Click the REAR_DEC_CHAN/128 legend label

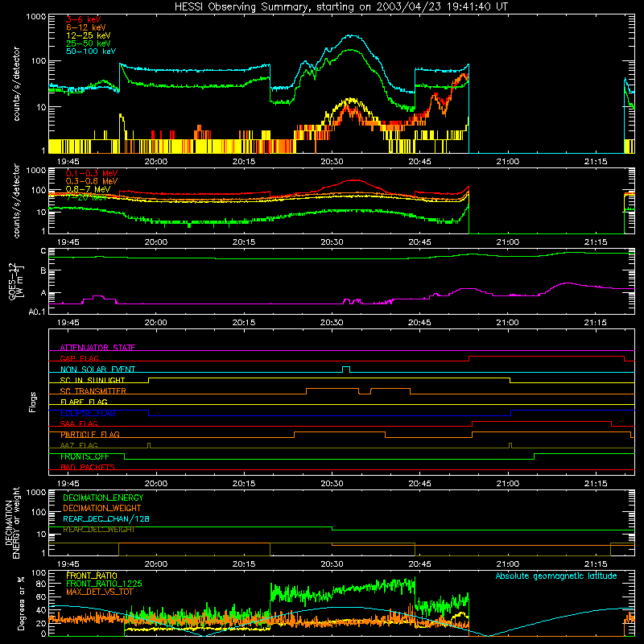point(106,518)
